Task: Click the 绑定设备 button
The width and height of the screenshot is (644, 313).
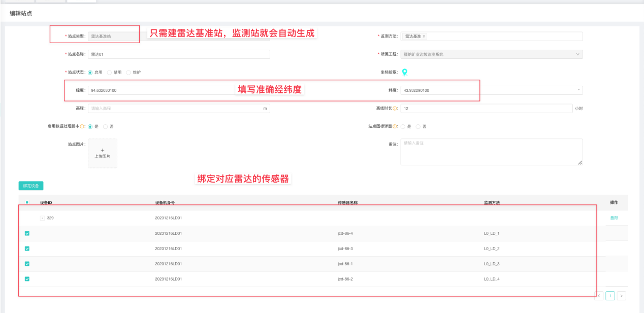Action: [x=30, y=186]
